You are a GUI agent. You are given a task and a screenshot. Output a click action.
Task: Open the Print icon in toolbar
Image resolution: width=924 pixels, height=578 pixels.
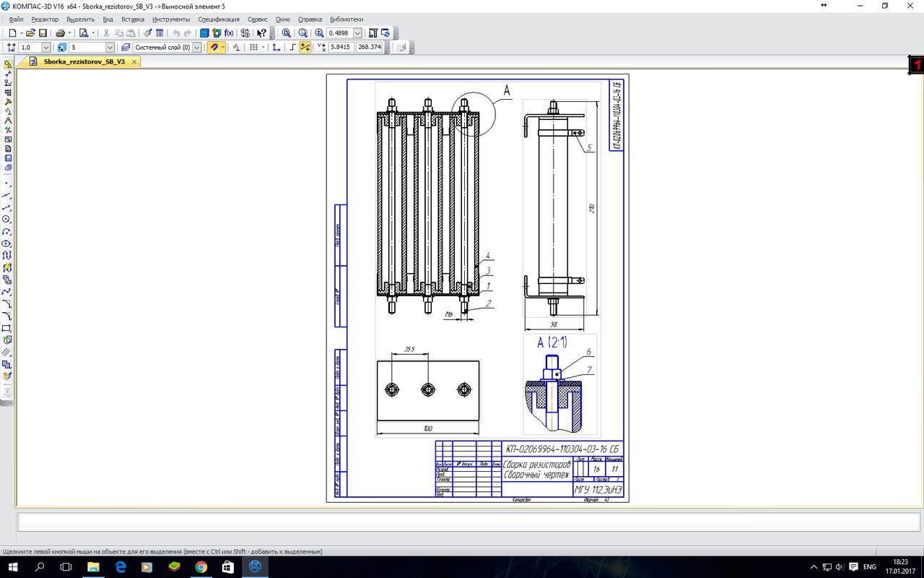[x=60, y=33]
